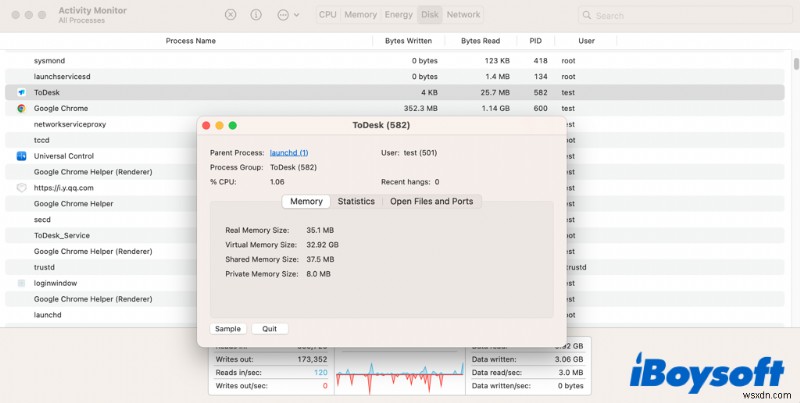Click the Virtual Memory Size 32.92 GB value
The width and height of the screenshot is (800, 403).
point(322,245)
